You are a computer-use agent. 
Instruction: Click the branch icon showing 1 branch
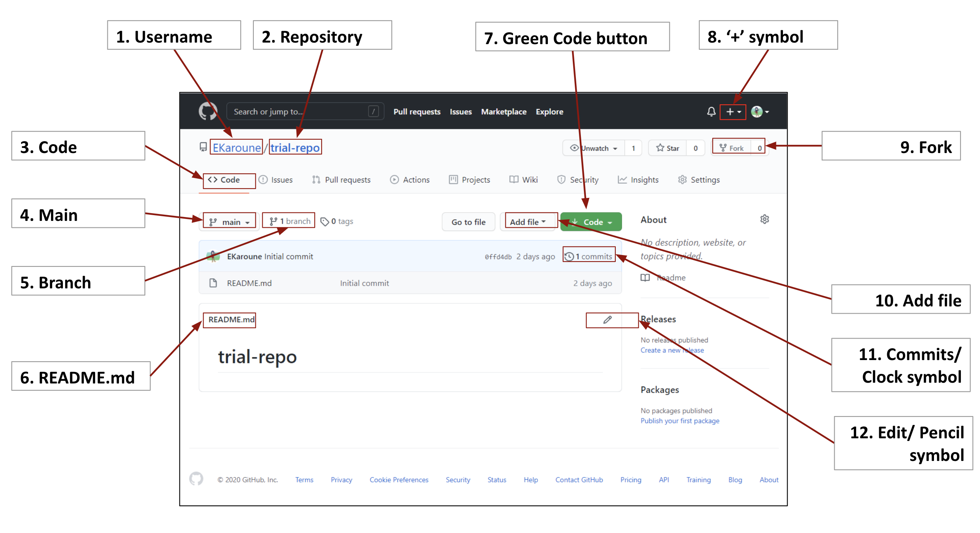(288, 220)
